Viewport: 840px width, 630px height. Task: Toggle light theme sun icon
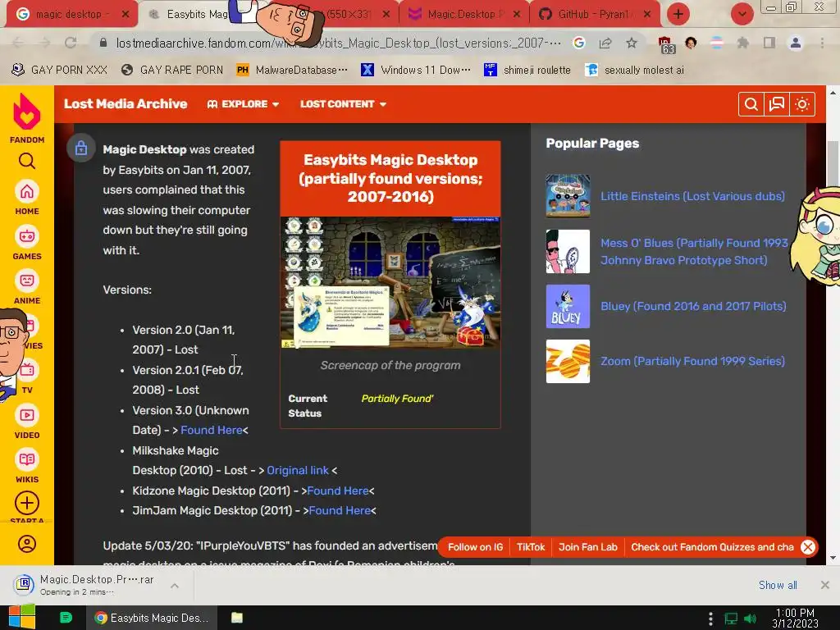click(802, 104)
